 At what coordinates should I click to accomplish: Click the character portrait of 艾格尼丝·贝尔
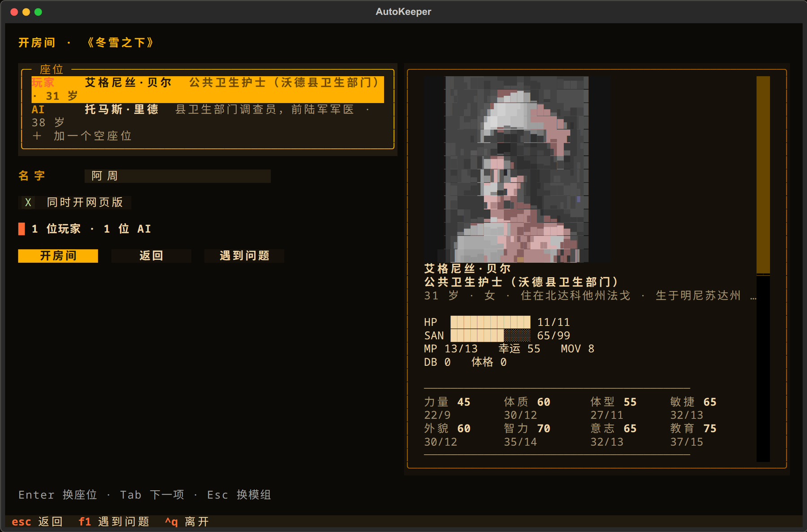coord(517,169)
